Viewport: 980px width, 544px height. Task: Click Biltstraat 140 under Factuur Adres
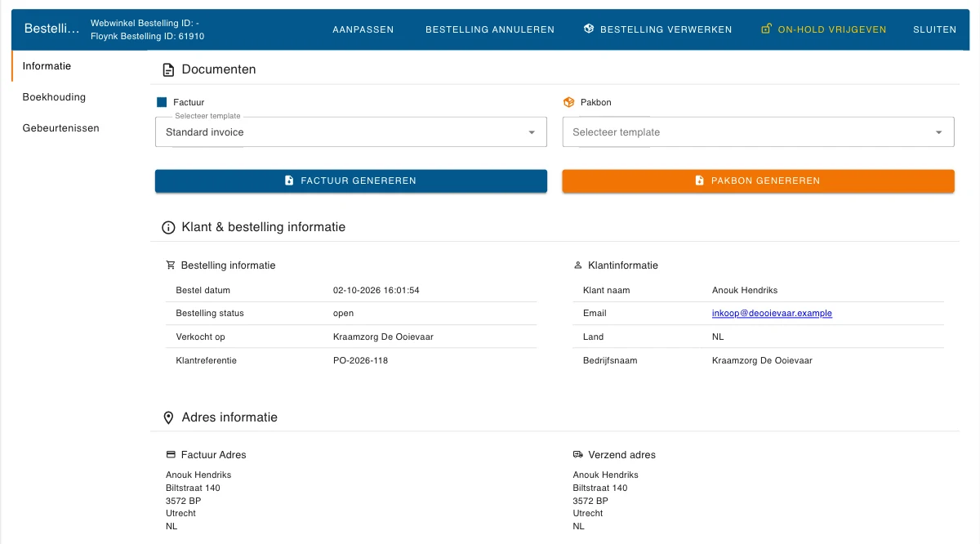point(193,488)
